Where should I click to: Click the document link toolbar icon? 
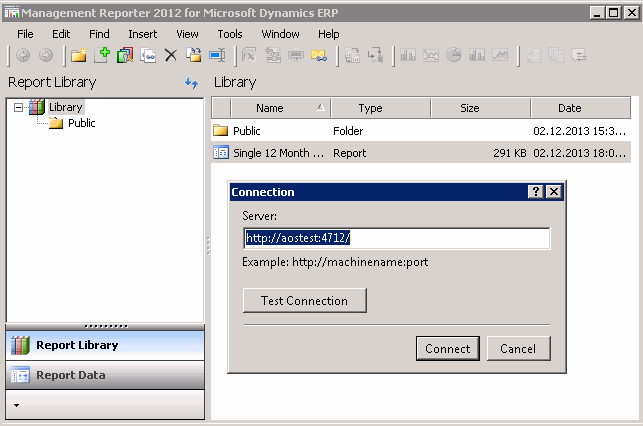148,55
